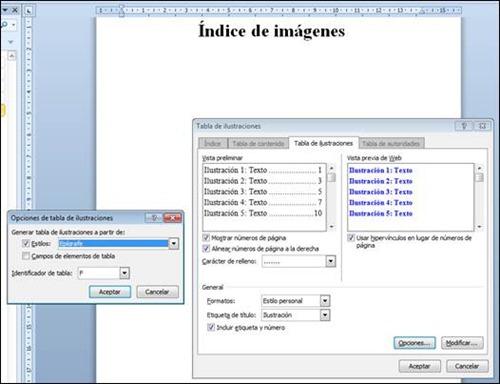500x384 pixels.
Task: Open the Identificador de tabla dropdown
Action: click(124, 273)
